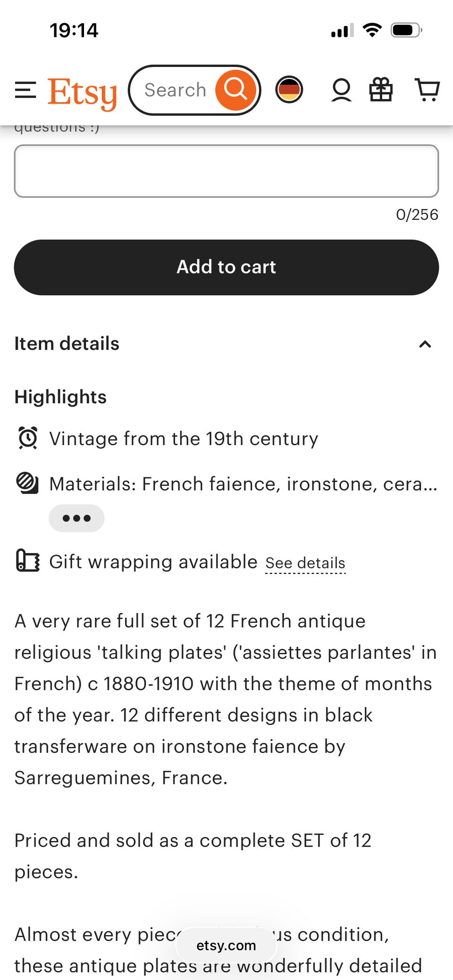Click the personalization text box
This screenshot has height=980, width=453.
pos(226,171)
